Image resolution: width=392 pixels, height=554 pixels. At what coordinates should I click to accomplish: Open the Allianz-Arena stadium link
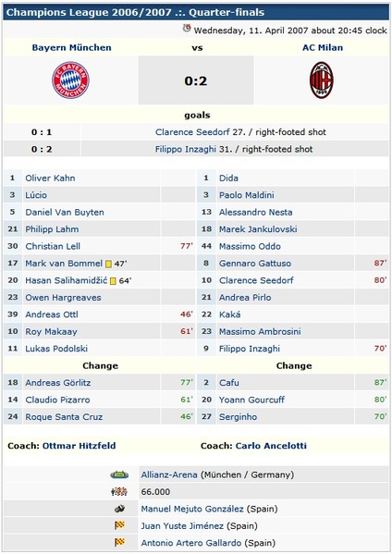point(169,474)
